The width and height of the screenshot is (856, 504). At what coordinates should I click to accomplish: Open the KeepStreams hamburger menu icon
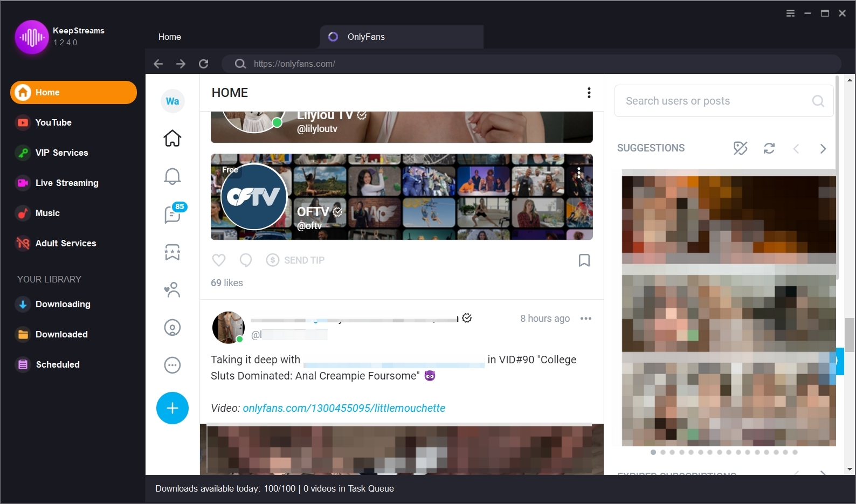coord(790,13)
